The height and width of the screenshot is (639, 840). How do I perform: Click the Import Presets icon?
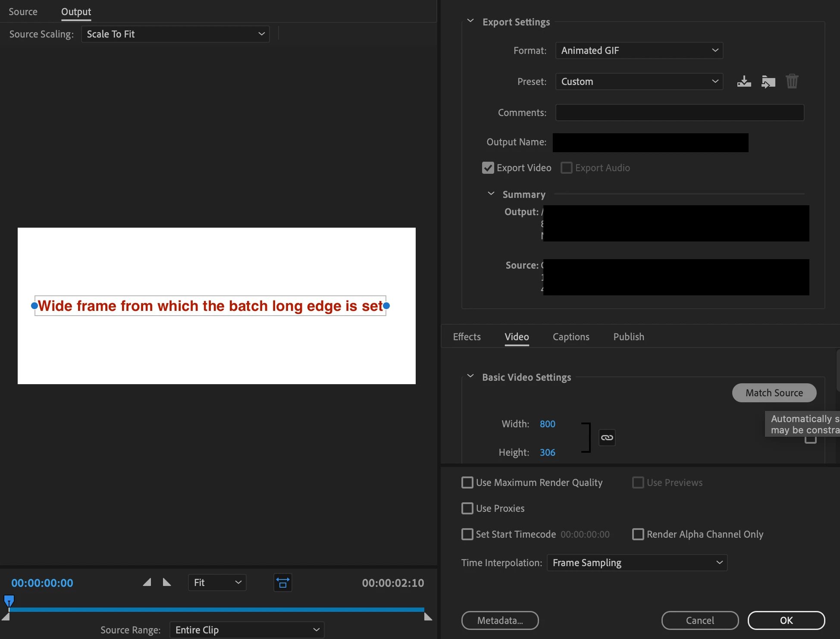(x=768, y=81)
